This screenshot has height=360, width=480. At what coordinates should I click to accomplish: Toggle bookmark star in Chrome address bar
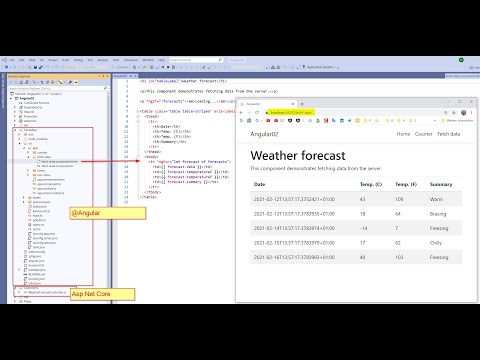(454, 113)
